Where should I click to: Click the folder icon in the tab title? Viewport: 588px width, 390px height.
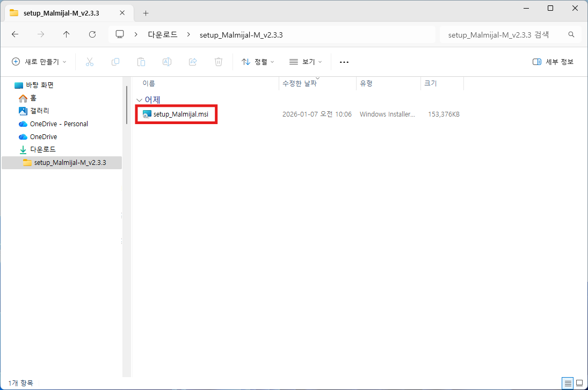[x=14, y=13]
